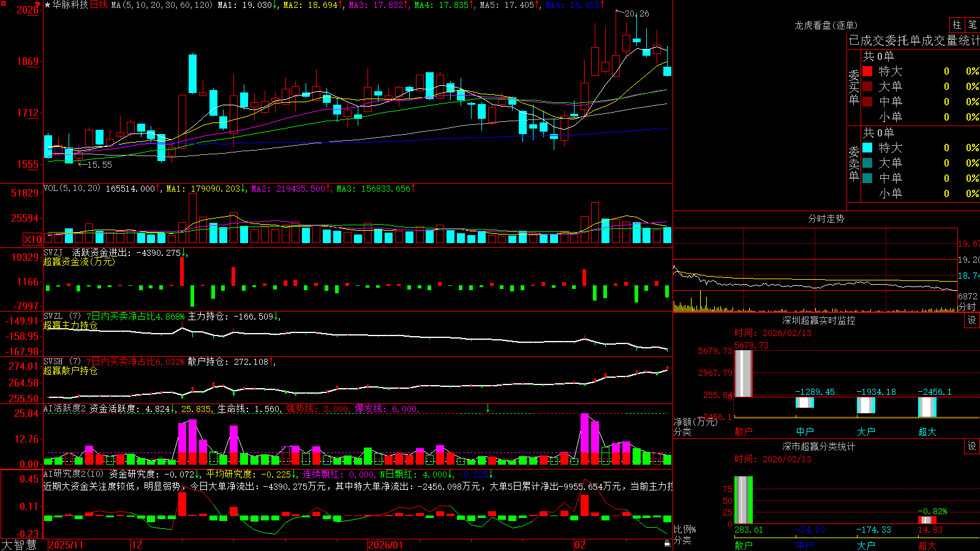This screenshot has height=551, width=980.
Task: Click the 2026/01 timeline date label
Action: (x=385, y=545)
